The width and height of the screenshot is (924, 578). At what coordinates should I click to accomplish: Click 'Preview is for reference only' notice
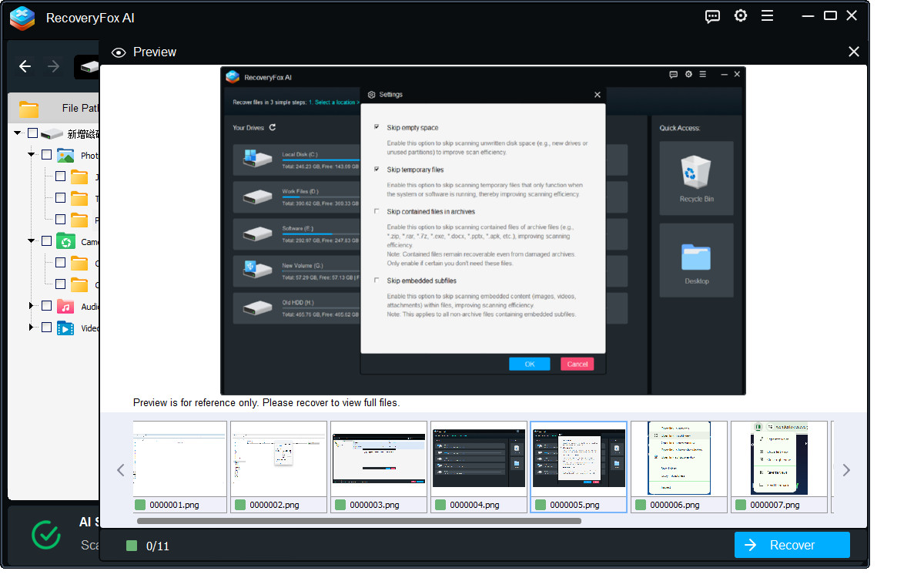click(x=266, y=402)
